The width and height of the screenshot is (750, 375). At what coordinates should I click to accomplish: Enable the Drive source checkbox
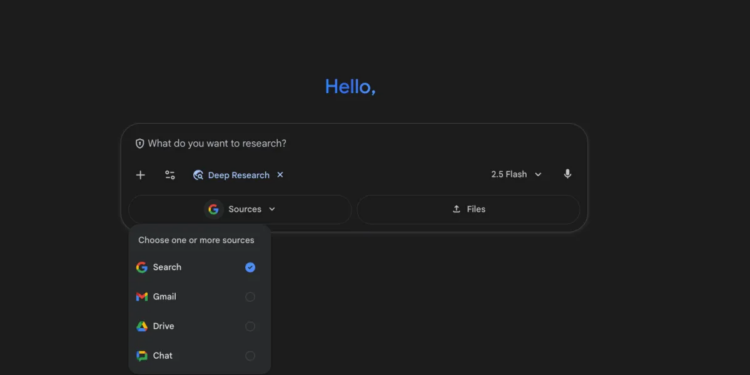250,326
